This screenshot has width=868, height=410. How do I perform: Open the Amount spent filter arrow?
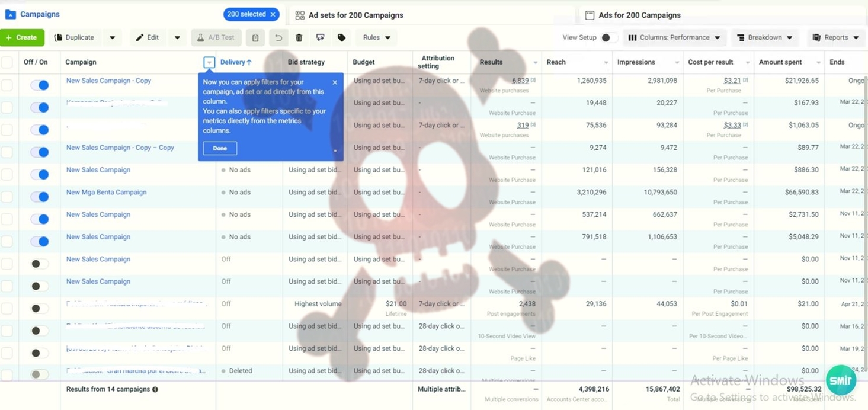point(818,62)
